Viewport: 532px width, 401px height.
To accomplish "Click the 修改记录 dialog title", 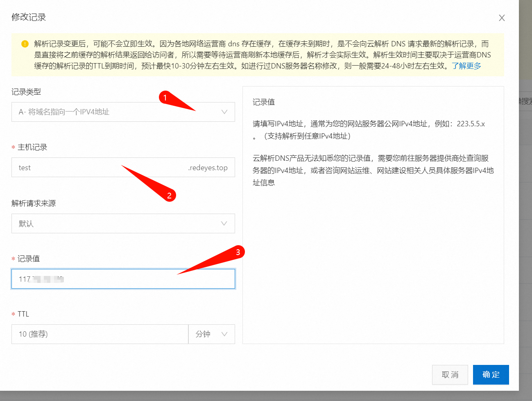I will tap(29, 17).
